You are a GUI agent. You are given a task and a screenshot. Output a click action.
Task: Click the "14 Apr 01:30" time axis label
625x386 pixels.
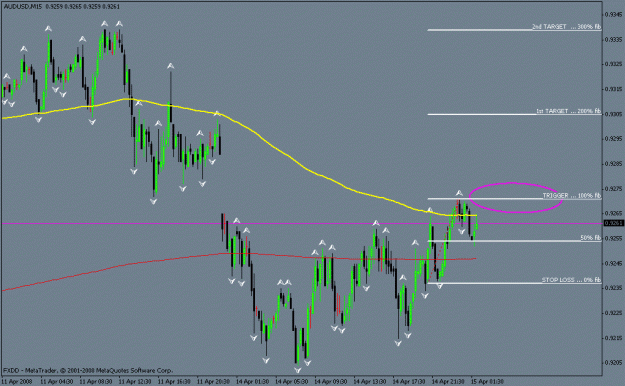tap(252, 382)
